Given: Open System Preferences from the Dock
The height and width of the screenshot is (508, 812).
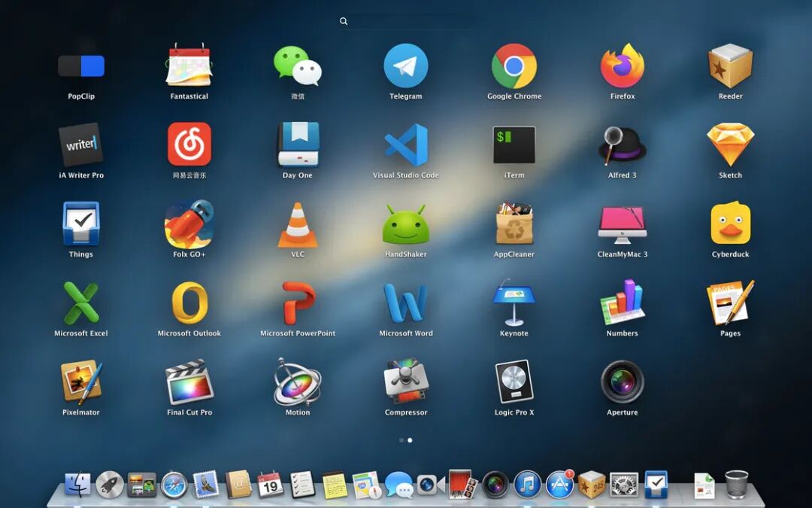Looking at the screenshot, I should [623, 485].
